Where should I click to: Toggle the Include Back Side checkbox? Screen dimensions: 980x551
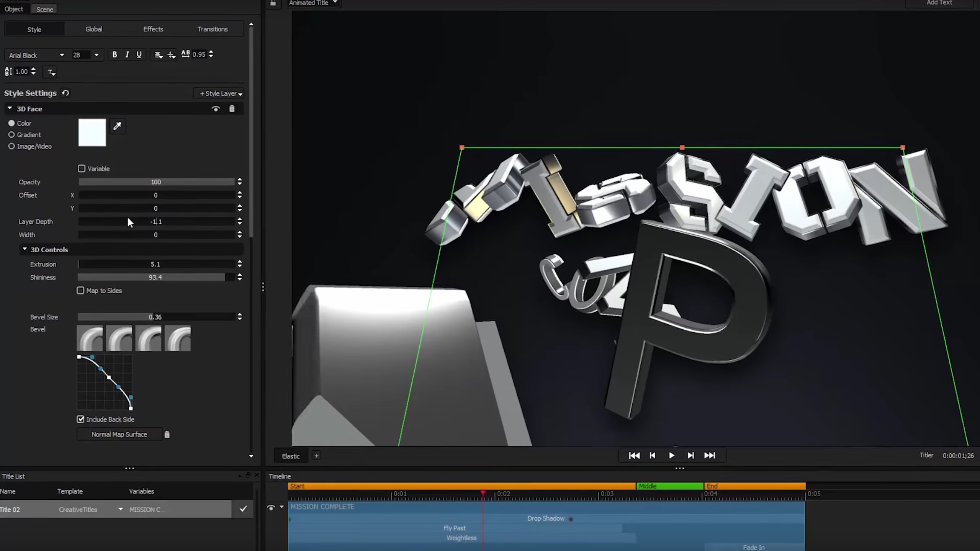[x=81, y=419]
